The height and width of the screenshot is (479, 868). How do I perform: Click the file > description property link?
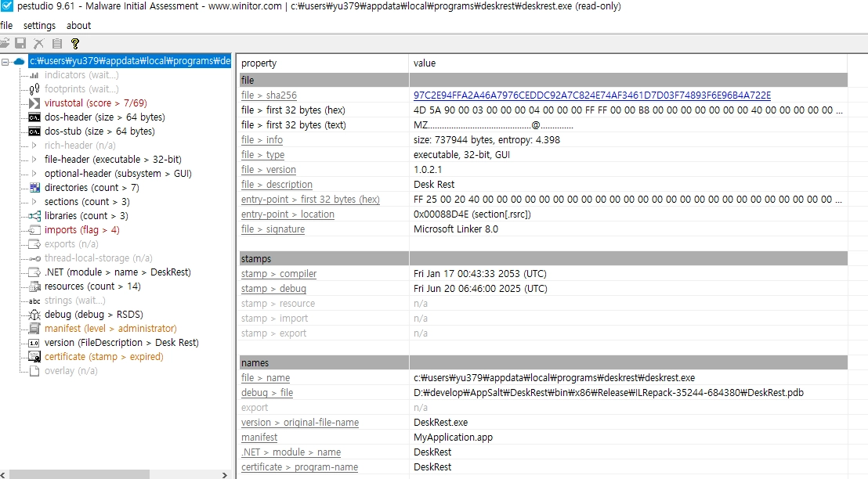tap(277, 185)
